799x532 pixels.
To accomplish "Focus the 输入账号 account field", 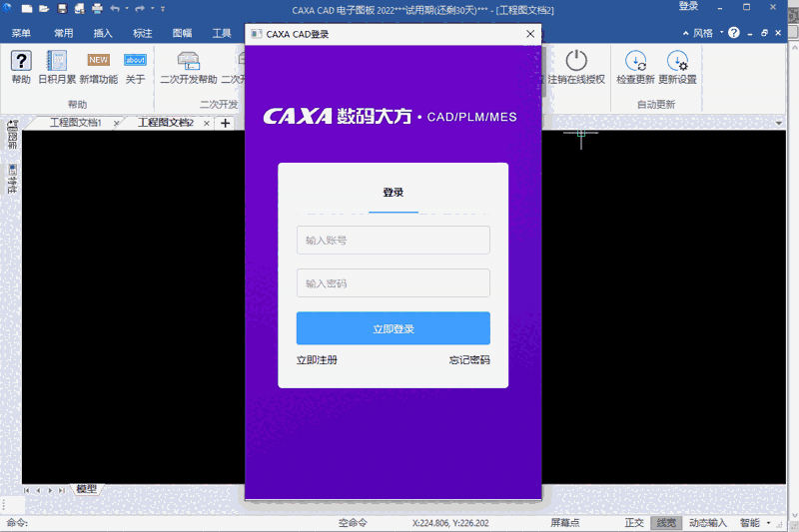I will [x=393, y=240].
